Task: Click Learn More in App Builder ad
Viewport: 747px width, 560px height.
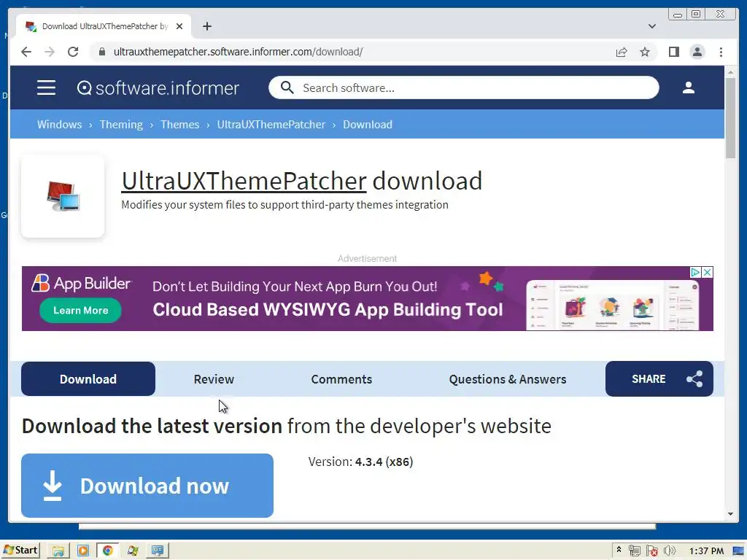Action: pos(80,311)
